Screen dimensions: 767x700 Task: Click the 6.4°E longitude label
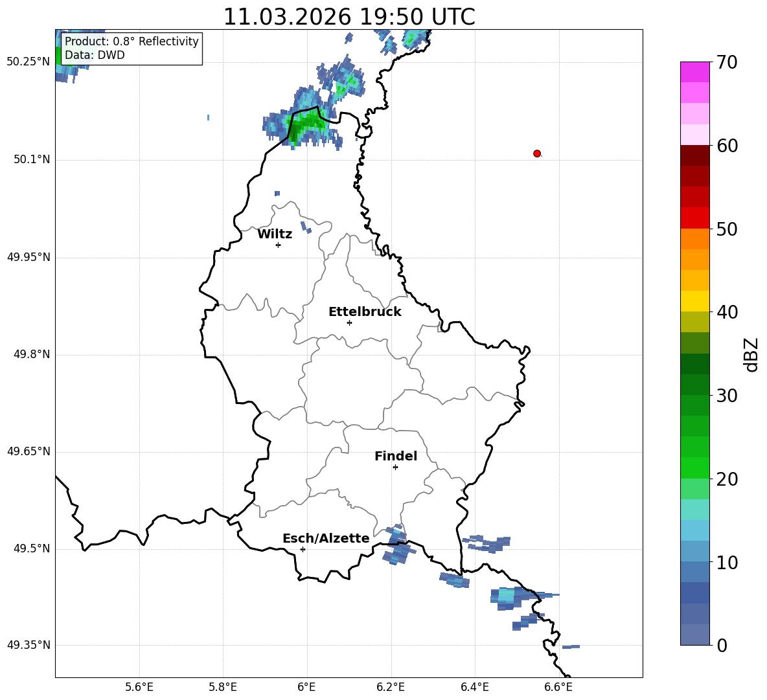[474, 687]
